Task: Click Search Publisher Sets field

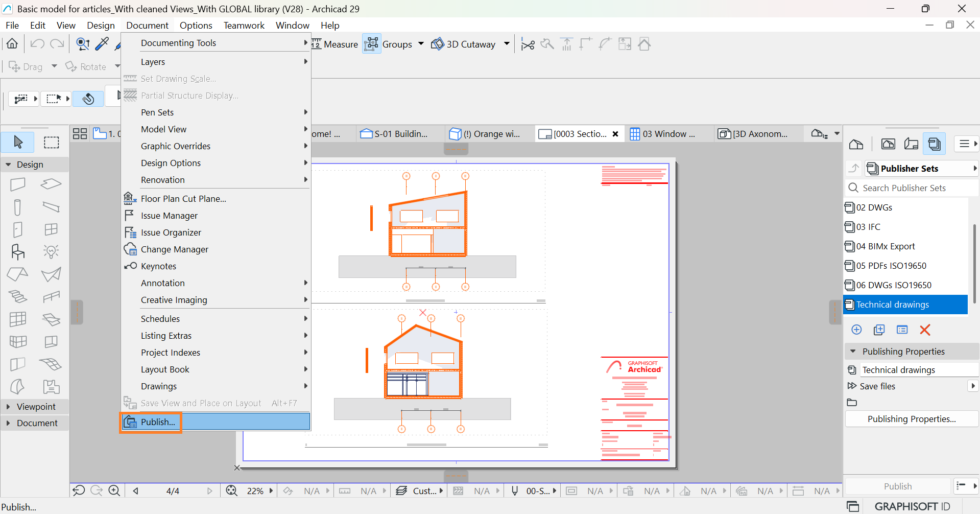Action: click(912, 188)
